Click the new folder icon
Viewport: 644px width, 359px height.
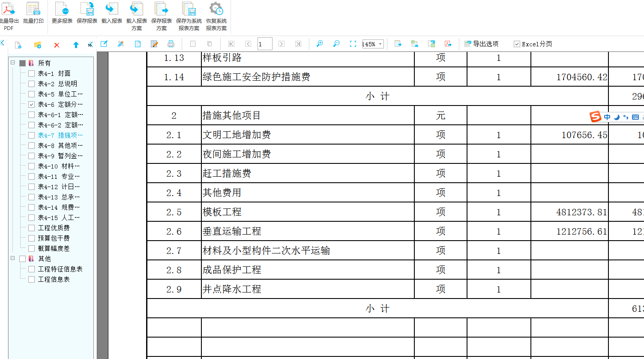(38, 45)
